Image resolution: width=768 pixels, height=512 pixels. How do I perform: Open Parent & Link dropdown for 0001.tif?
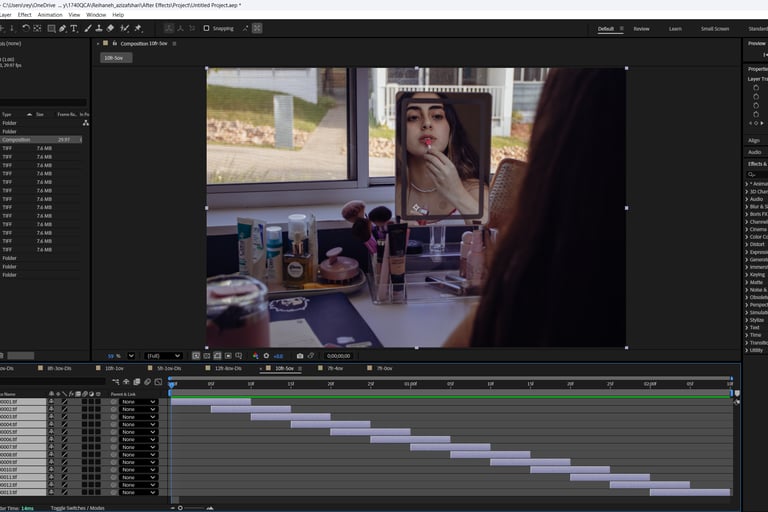point(138,402)
